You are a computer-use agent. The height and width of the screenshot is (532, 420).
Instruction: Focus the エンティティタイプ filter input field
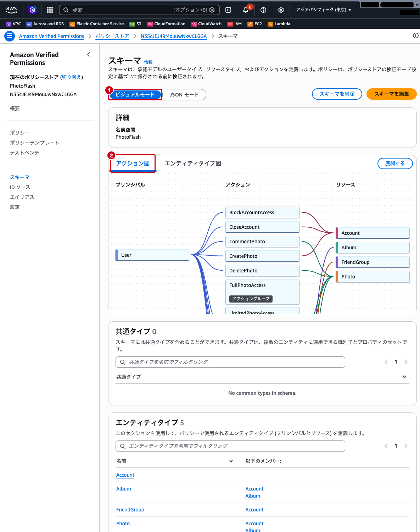point(230,446)
